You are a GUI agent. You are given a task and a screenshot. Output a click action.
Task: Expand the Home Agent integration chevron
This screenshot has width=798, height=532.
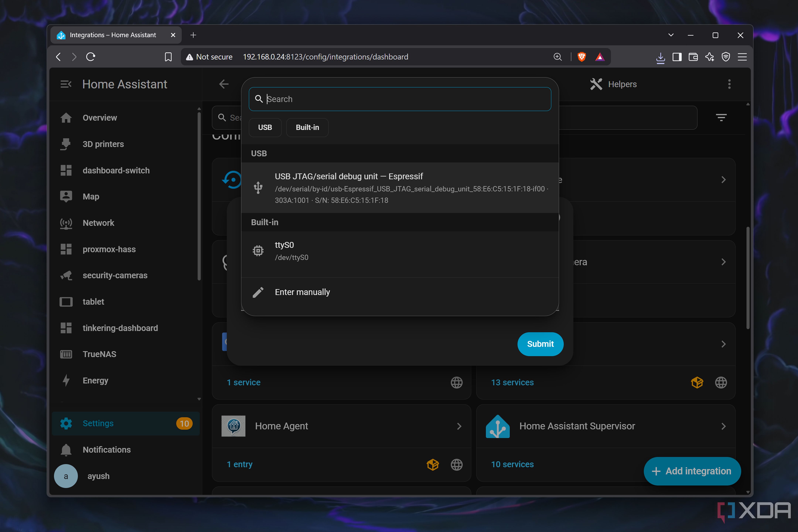[459, 426]
